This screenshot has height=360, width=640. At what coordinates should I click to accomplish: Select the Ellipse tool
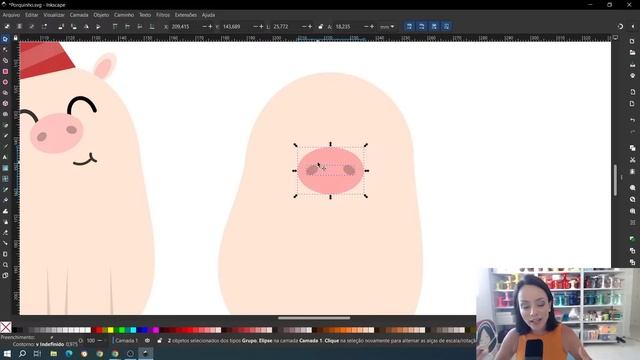click(5, 82)
